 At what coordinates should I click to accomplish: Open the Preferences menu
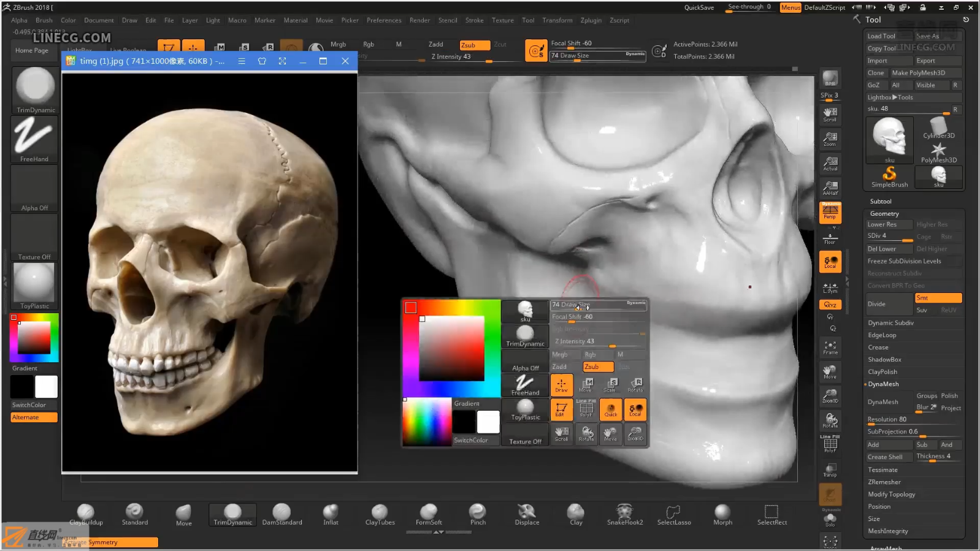384,20
